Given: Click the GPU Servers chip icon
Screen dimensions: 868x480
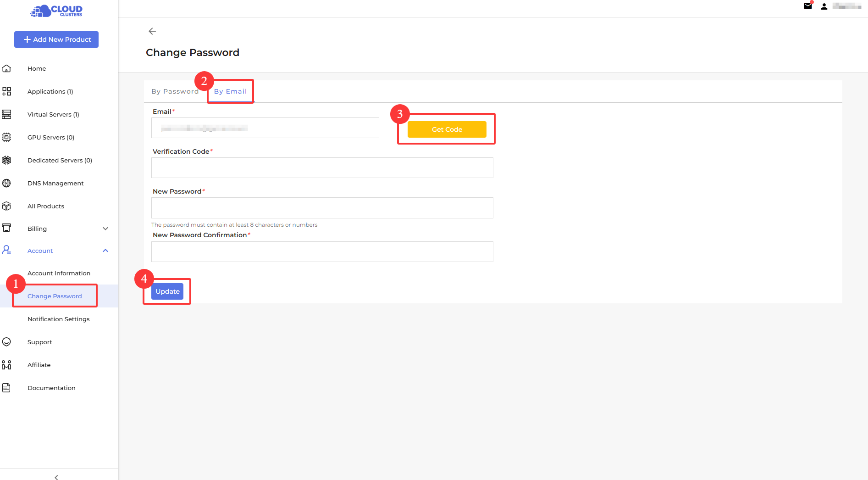Looking at the screenshot, I should 6,137.
